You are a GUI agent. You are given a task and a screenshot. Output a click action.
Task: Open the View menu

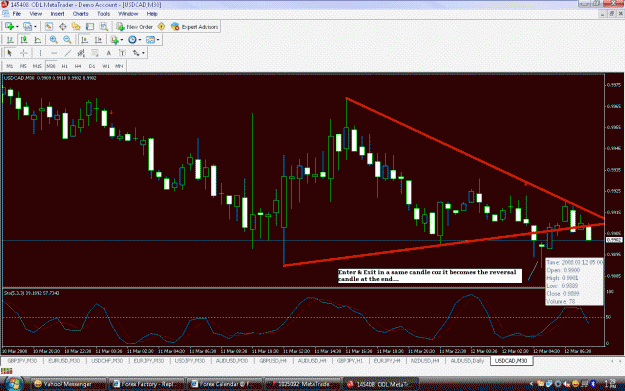tap(35, 14)
